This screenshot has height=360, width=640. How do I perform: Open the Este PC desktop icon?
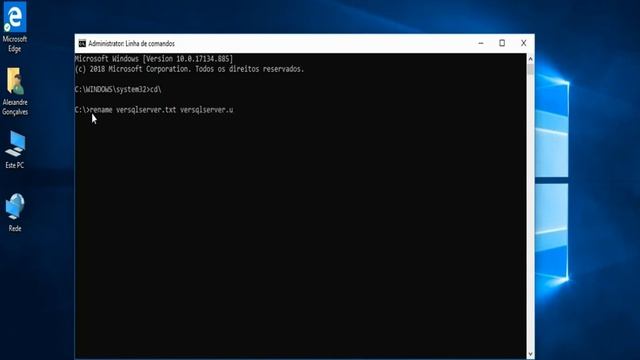(x=15, y=150)
